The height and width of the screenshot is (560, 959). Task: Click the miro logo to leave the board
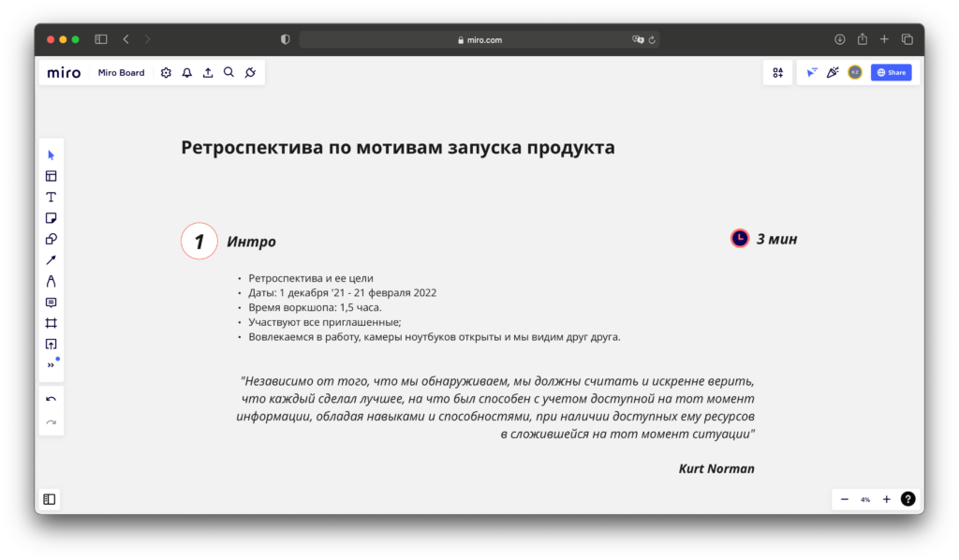coord(64,72)
